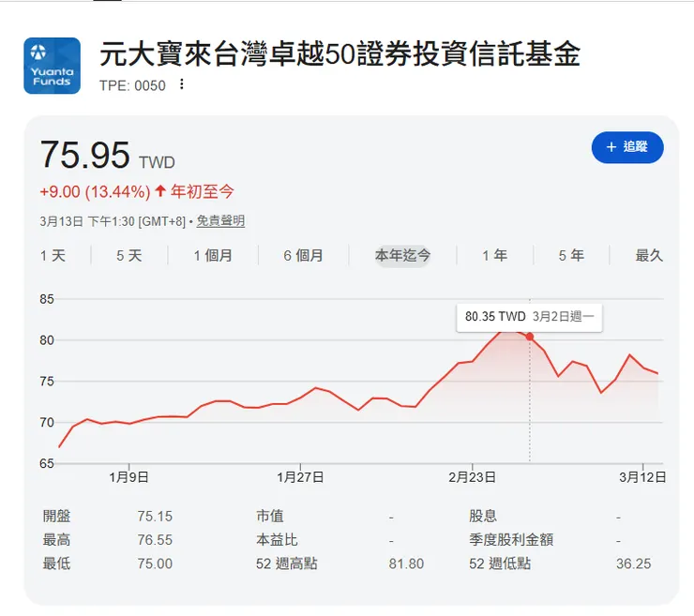694x616 pixels.
Task: Click the 追蹤 follow button
Action: 627,147
